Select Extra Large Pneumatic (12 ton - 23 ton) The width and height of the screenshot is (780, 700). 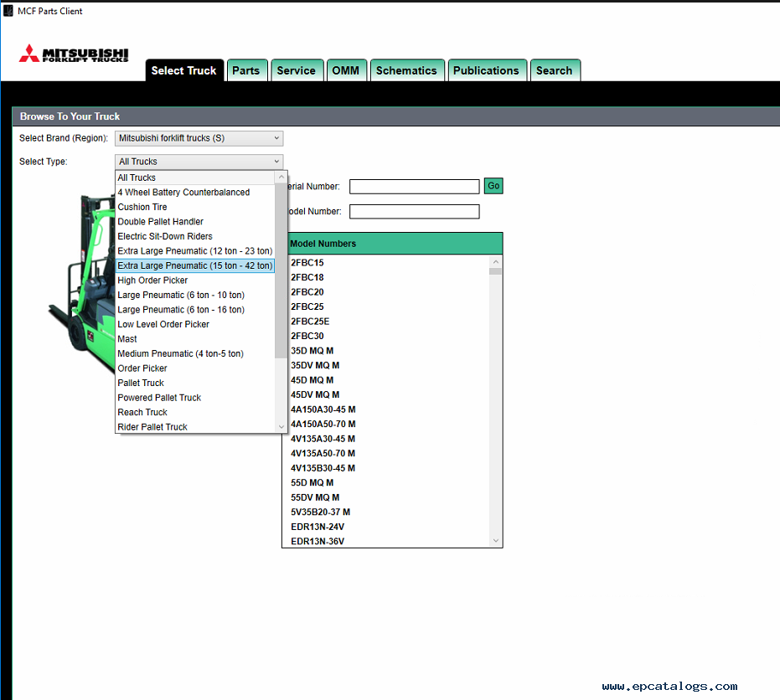(x=195, y=251)
